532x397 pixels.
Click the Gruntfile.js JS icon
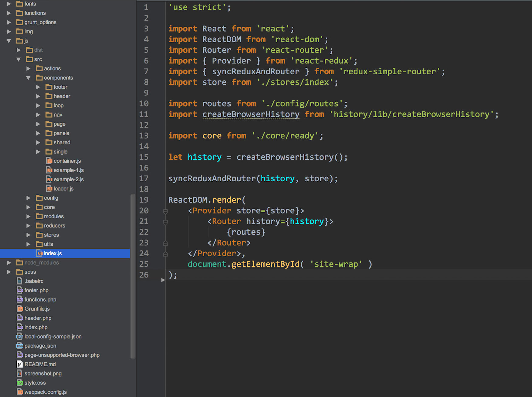pos(20,309)
